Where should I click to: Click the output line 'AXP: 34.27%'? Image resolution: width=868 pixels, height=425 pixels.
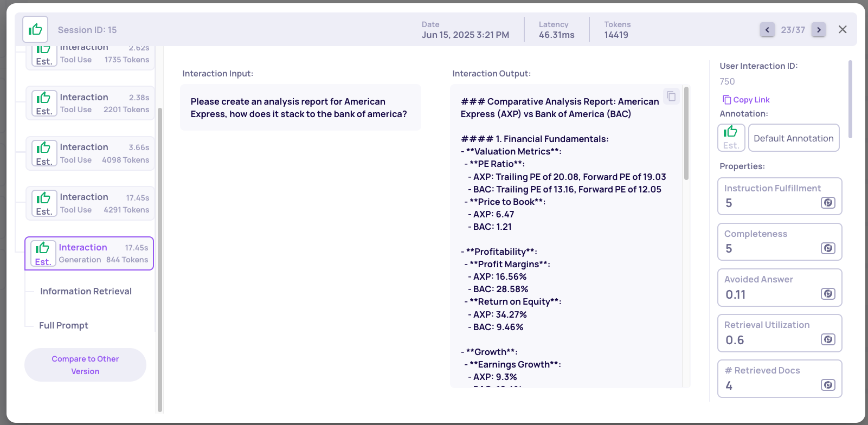pyautogui.click(x=497, y=314)
